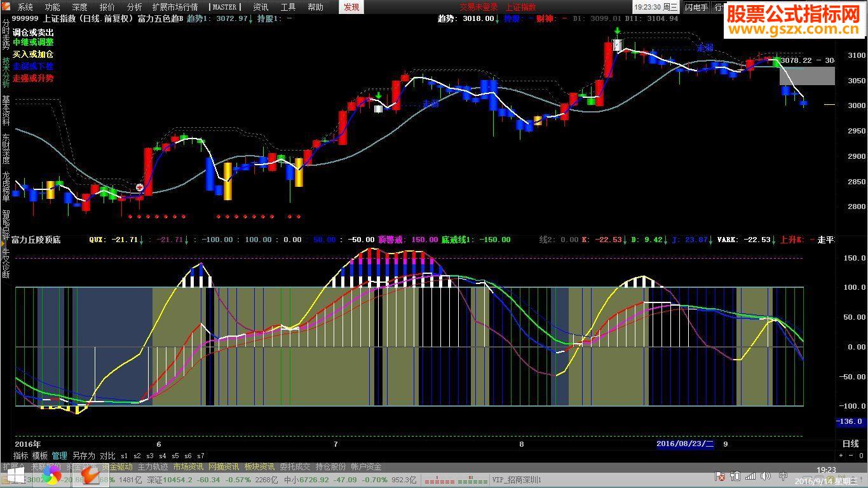
Task: Open the 深度 menu
Action: point(80,7)
